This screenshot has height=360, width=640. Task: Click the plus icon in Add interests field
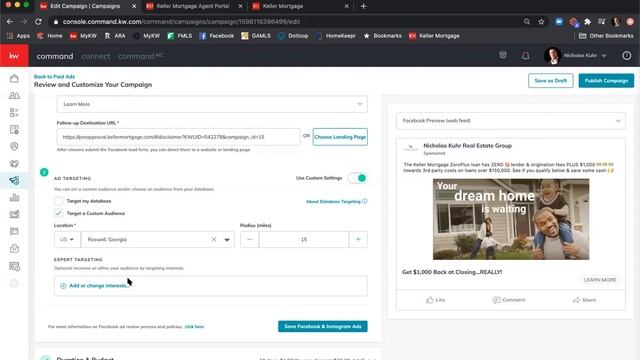[63, 286]
